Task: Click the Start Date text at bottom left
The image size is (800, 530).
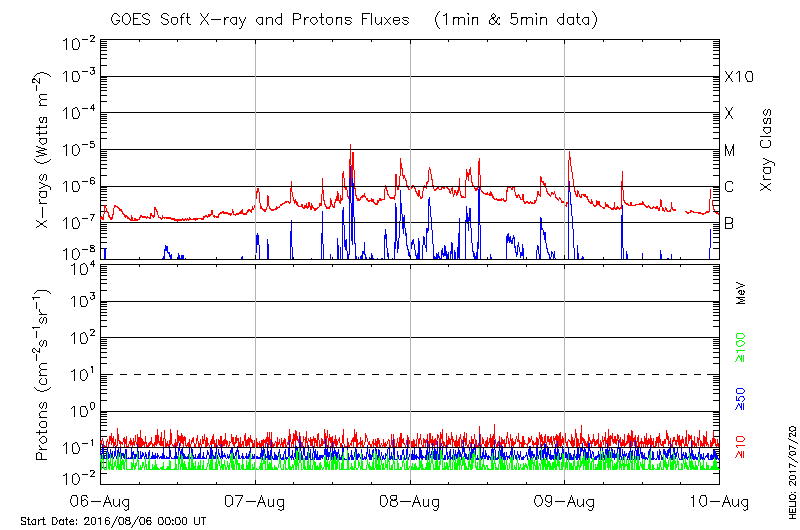Action: 113,522
